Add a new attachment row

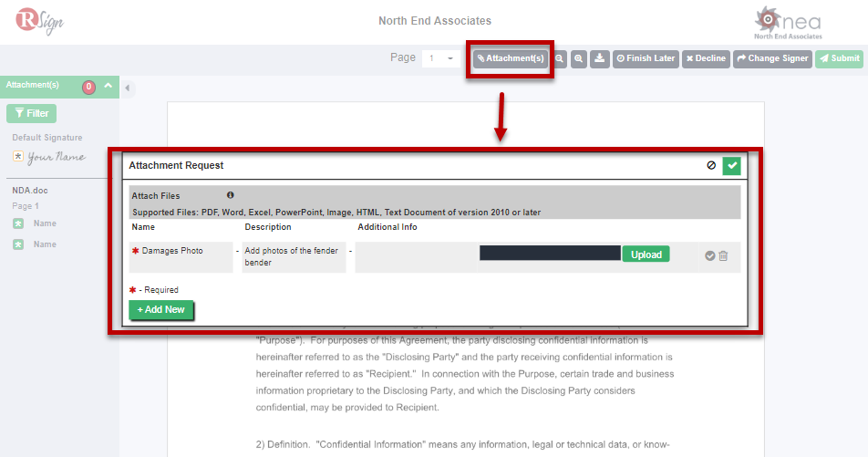point(160,309)
